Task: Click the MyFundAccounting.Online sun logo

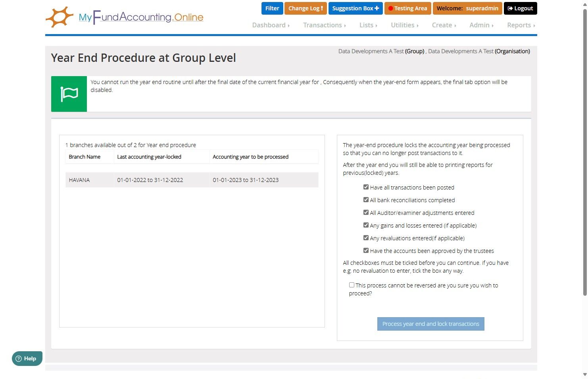Action: [x=60, y=17]
